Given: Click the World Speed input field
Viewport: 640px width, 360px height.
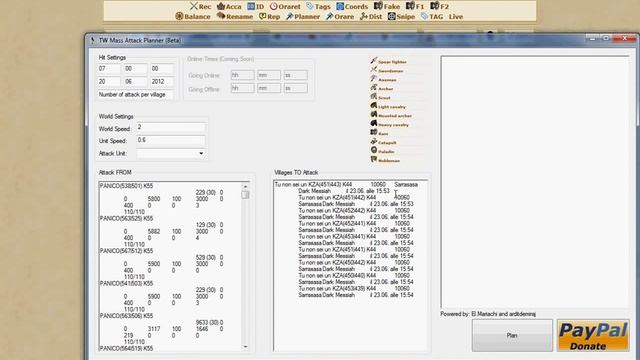Looking at the screenshot, I should pyautogui.click(x=171, y=127).
